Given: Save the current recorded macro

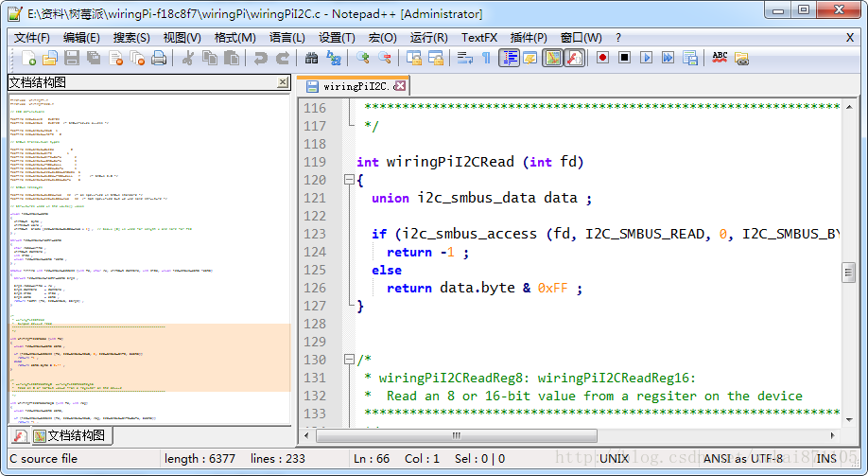Looking at the screenshot, I should (x=689, y=58).
